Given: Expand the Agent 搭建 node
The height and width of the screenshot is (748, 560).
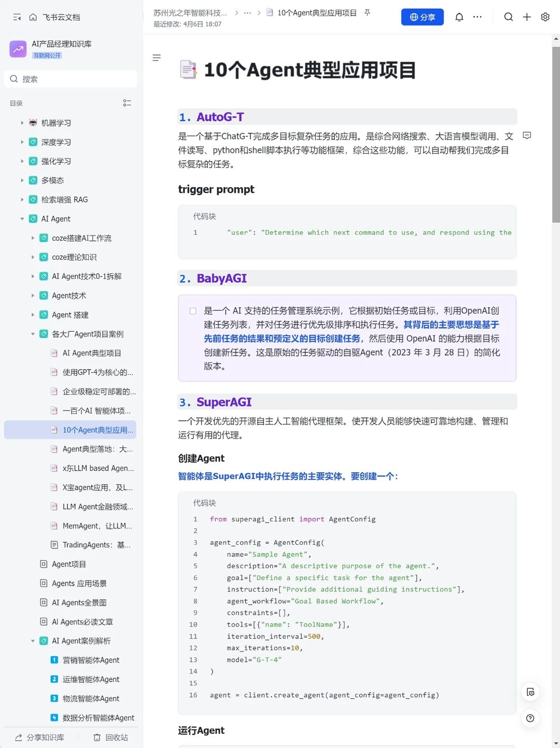Looking at the screenshot, I should [x=33, y=315].
